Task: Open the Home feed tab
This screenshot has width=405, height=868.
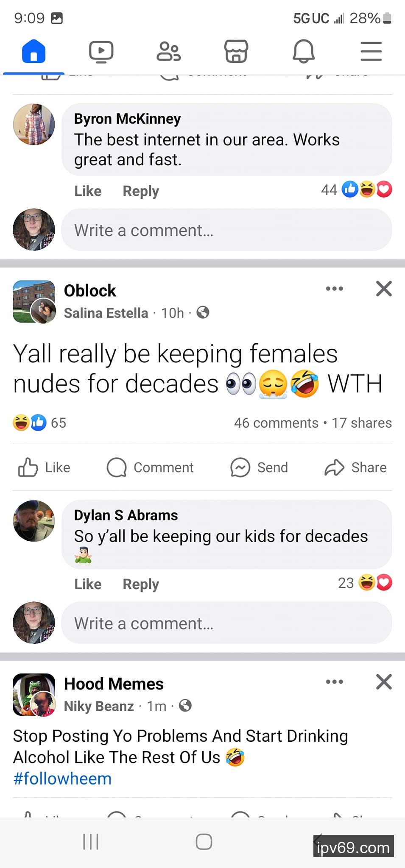Action: [34, 52]
